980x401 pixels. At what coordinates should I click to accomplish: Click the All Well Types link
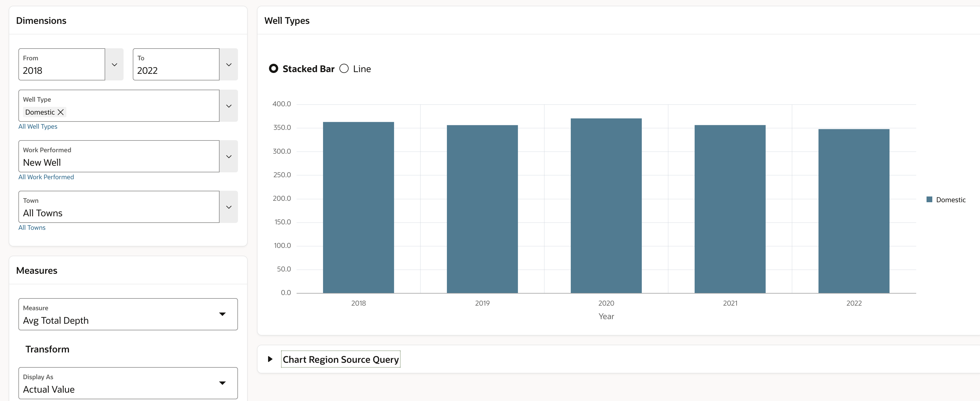pos(38,126)
